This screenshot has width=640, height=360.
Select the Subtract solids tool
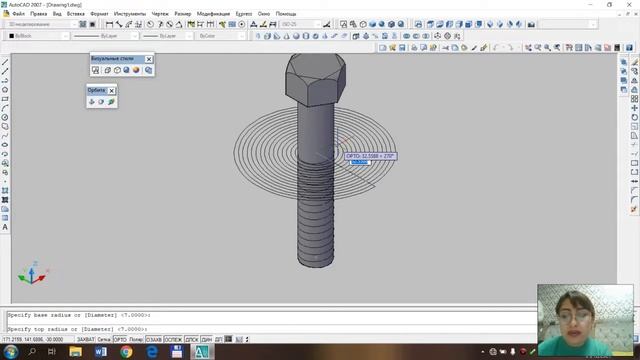[416, 36]
